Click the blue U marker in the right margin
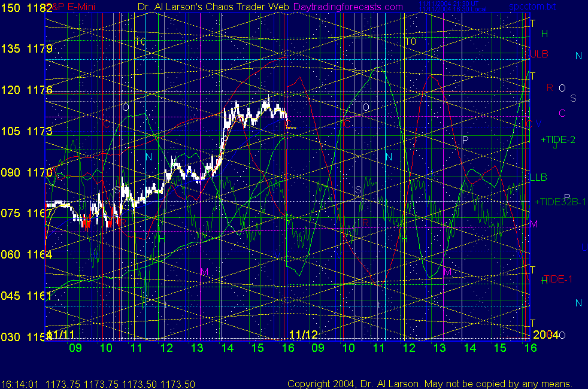 pyautogui.click(x=584, y=247)
